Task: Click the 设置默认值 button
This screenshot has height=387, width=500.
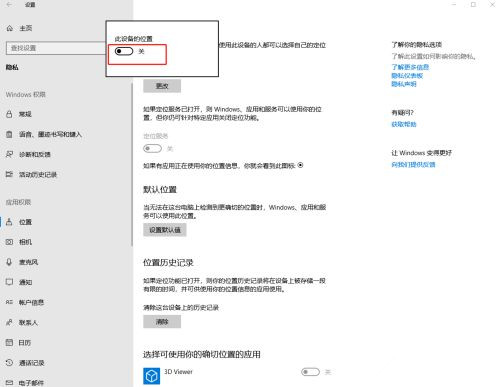Action: click(x=165, y=230)
